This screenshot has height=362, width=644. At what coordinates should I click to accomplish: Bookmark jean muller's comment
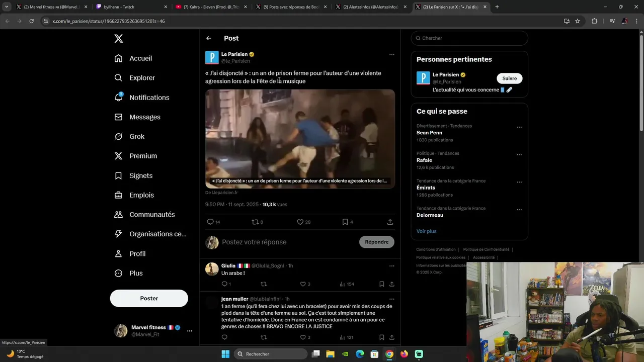(382, 337)
